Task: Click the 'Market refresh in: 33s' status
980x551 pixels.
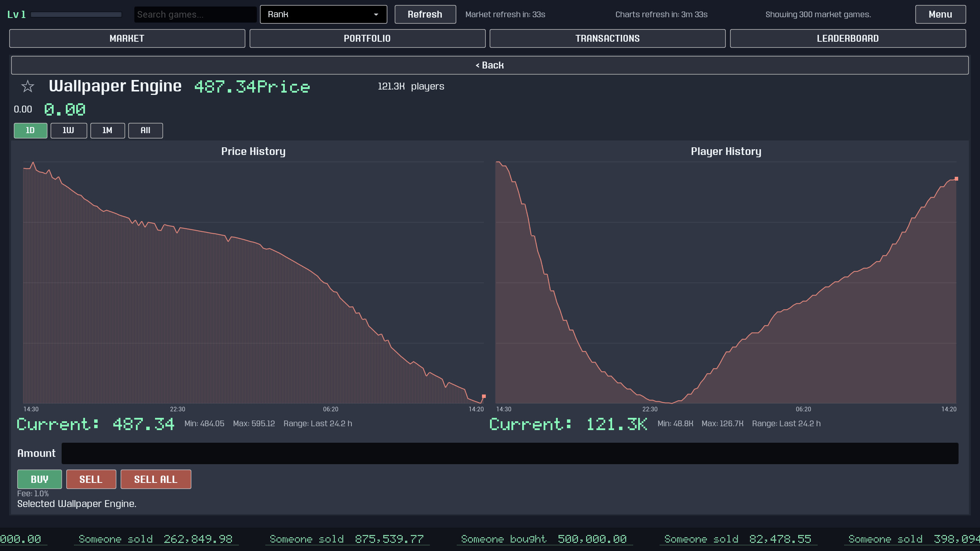Action: point(505,15)
